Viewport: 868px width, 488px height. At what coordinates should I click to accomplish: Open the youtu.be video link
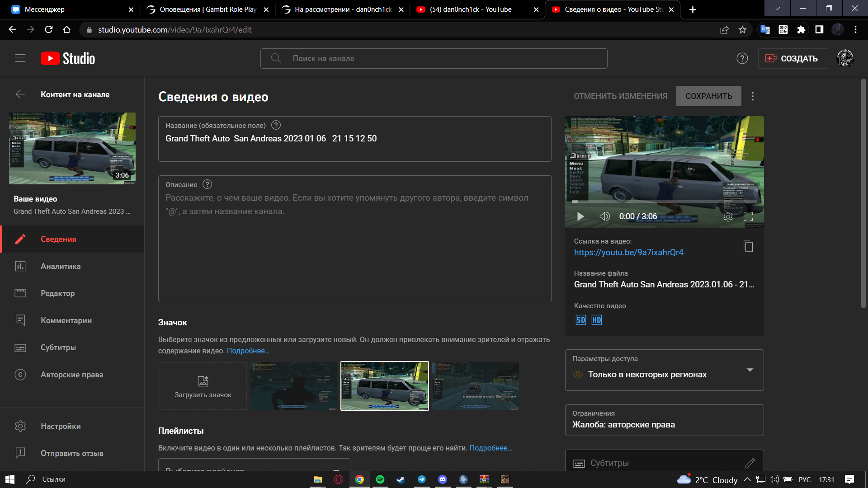pyautogui.click(x=628, y=252)
